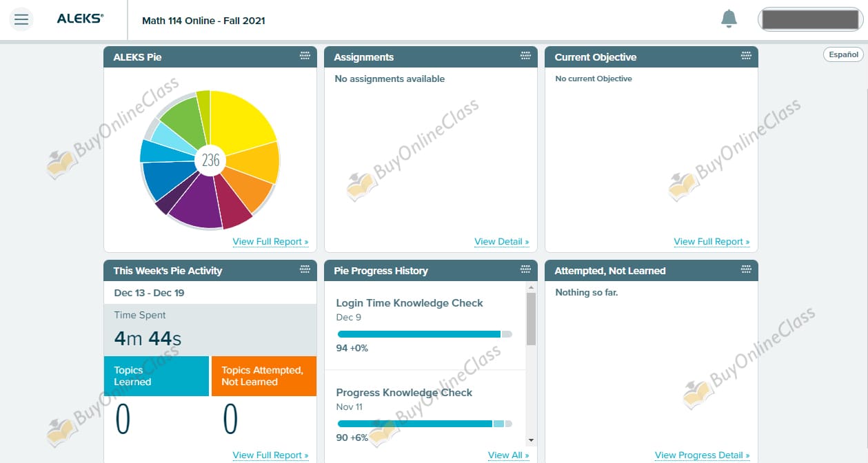The height and width of the screenshot is (463, 868).
Task: Click the ALEKS logo
Action: coord(80,19)
